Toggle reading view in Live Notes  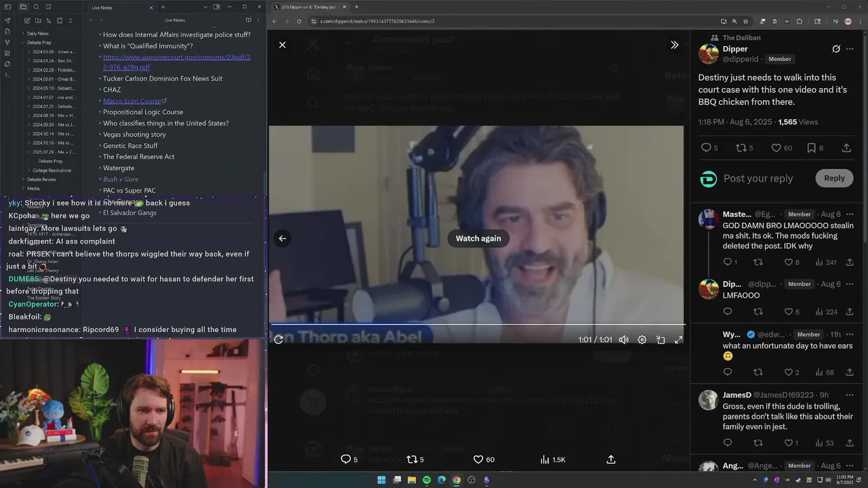tap(248, 20)
